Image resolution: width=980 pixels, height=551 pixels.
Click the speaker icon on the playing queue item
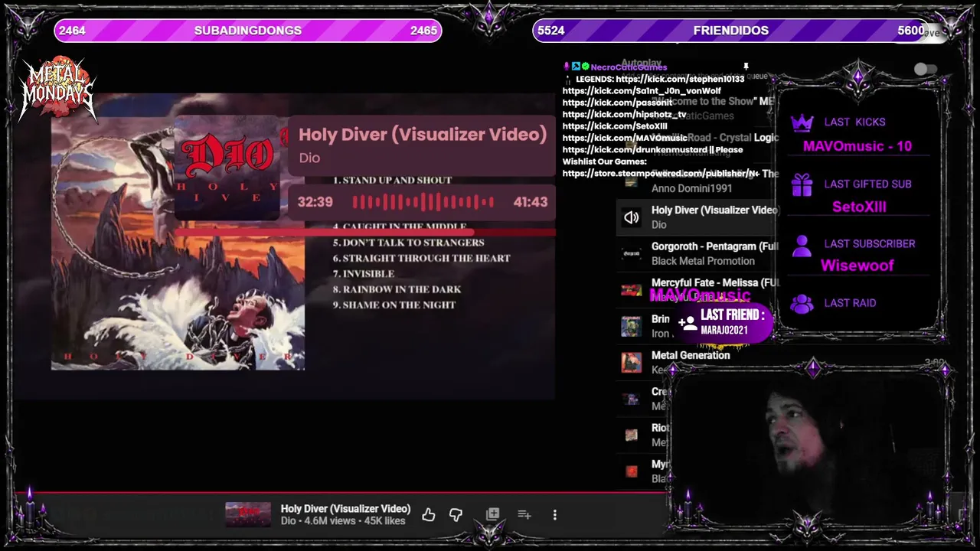(631, 217)
